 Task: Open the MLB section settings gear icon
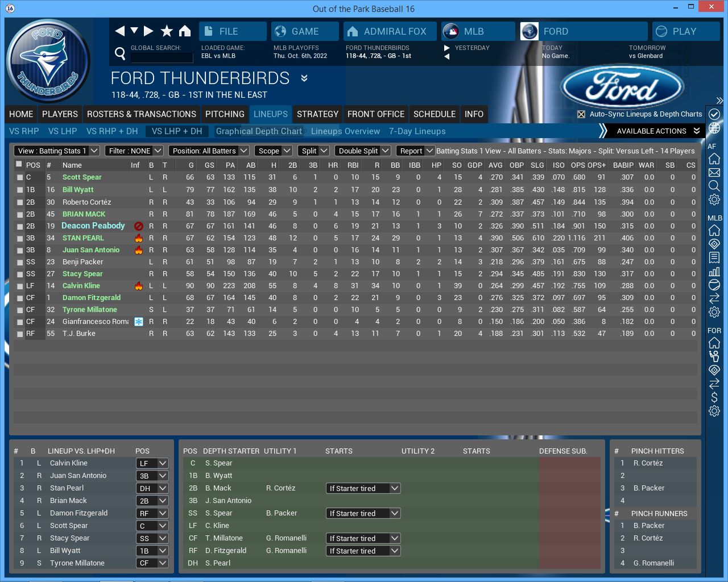714,312
